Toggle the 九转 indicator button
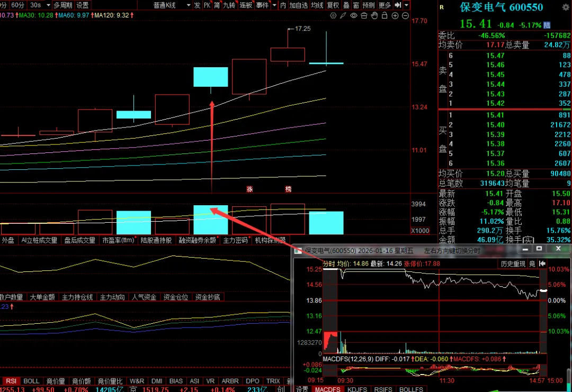Image resolution: width=572 pixels, height=392 pixels. click(x=229, y=5)
